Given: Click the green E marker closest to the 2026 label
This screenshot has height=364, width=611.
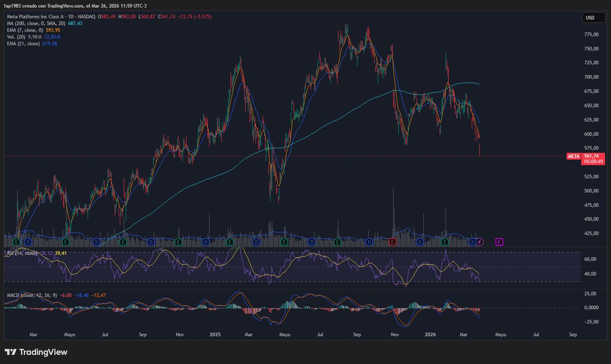Looking at the screenshot, I should click(x=445, y=241).
